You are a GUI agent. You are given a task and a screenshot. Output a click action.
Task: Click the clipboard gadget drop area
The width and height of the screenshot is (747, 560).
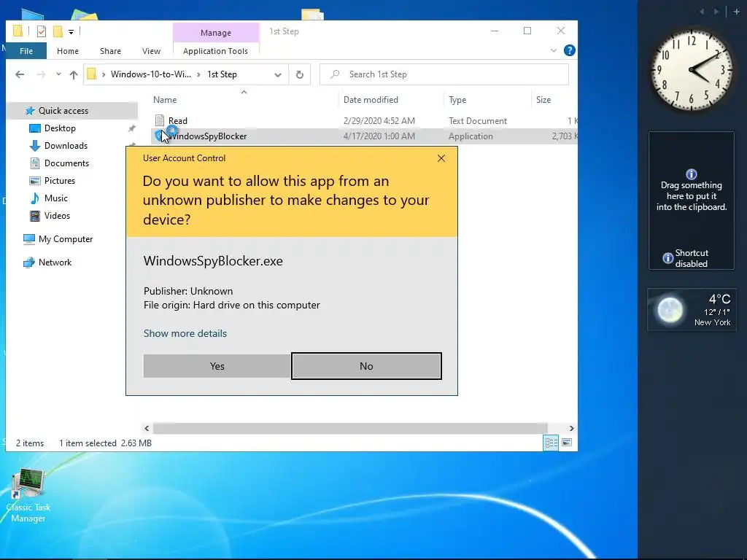[692, 201]
